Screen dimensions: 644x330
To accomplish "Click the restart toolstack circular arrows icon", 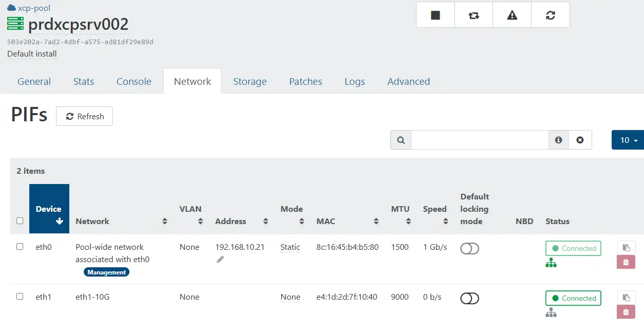I will (x=550, y=14).
